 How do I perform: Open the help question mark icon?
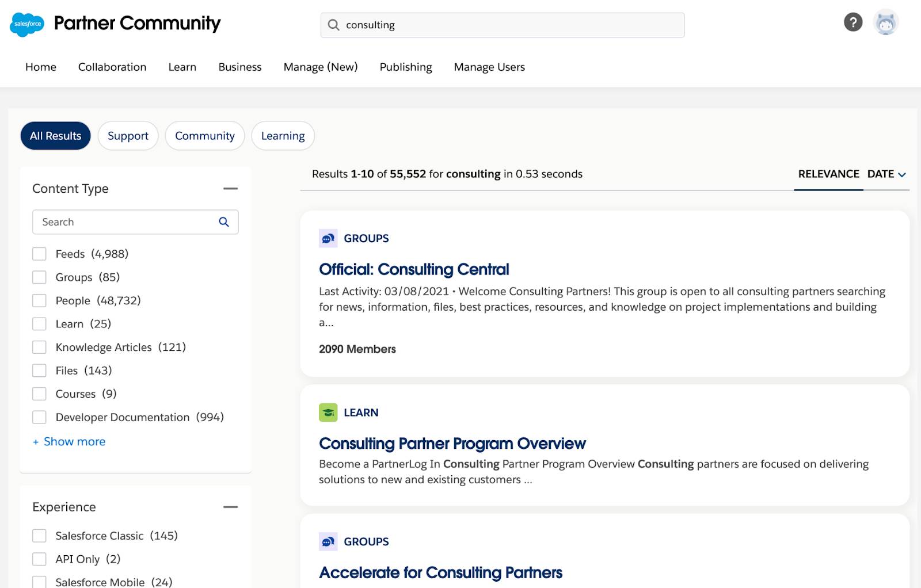point(853,22)
